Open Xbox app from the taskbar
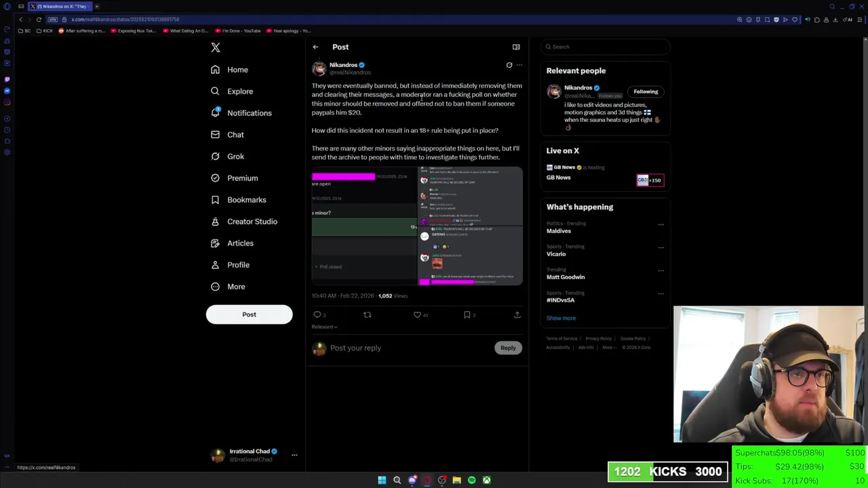 pos(486,480)
